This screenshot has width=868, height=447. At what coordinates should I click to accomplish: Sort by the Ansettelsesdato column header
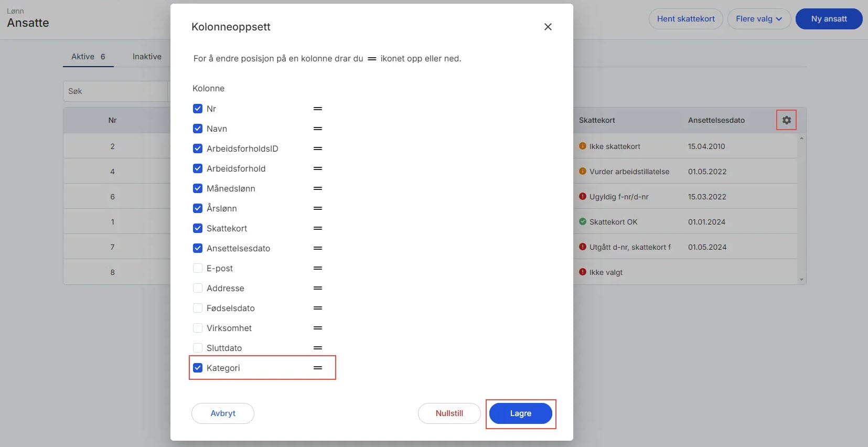[x=716, y=120]
